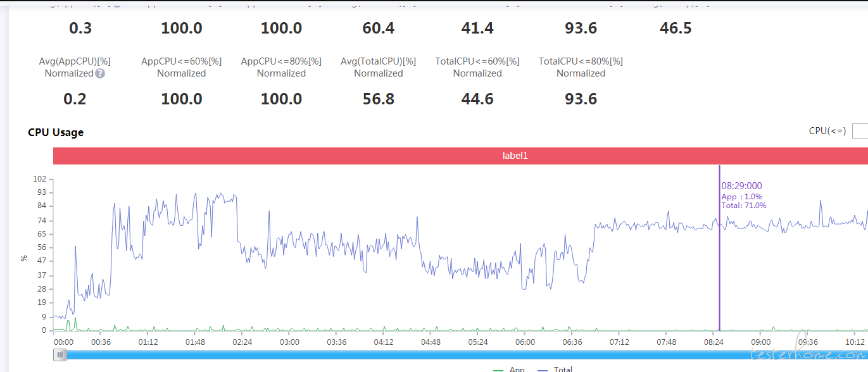Image resolution: width=868 pixels, height=372 pixels.
Task: Click the top-row value 60.4
Action: pos(379,28)
